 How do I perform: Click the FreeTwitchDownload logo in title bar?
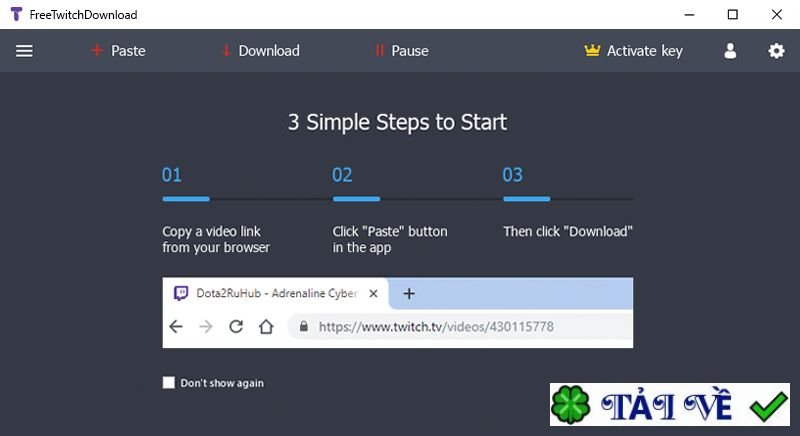16,14
